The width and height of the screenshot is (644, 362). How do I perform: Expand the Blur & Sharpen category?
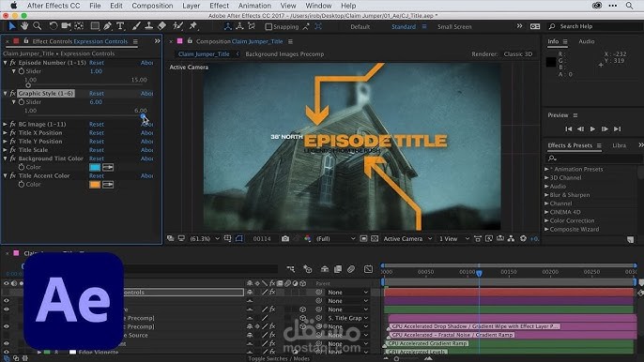click(546, 195)
